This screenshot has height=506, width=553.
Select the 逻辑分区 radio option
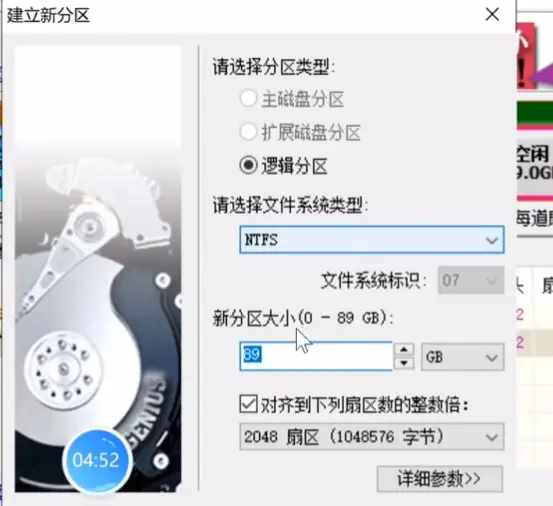248,165
